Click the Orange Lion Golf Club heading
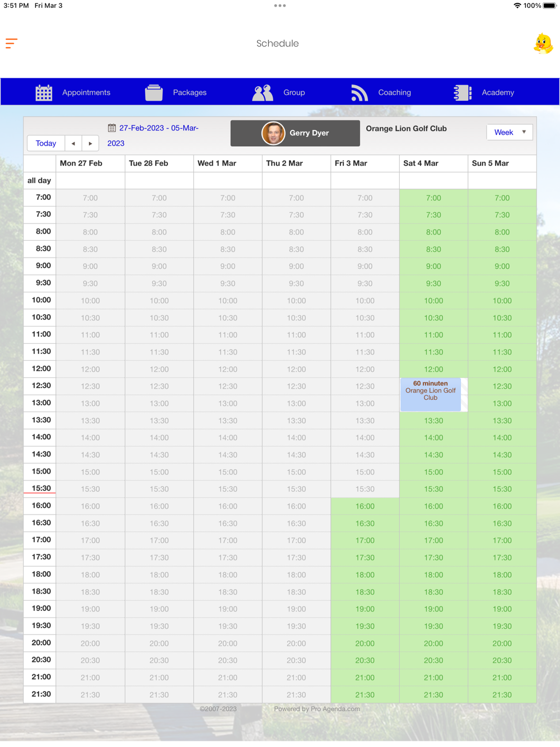 (x=406, y=128)
